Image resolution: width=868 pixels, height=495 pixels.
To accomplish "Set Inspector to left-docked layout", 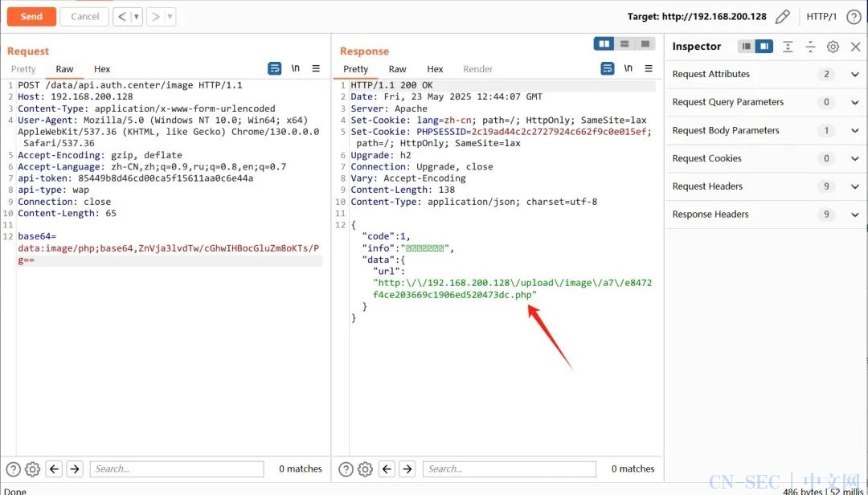I will (746, 47).
